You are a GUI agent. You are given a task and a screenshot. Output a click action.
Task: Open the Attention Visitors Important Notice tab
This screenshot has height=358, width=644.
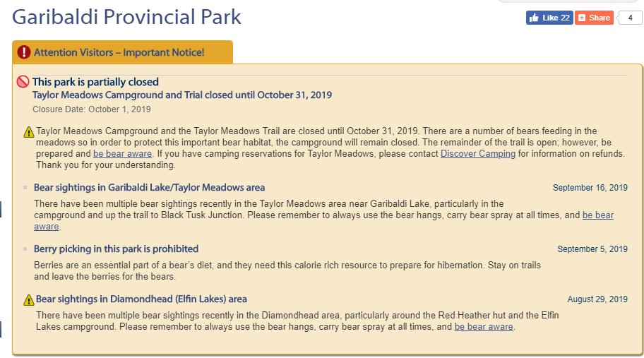(x=122, y=52)
